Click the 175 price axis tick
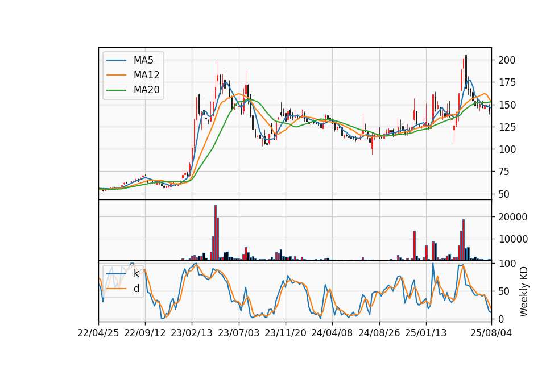 507,82
